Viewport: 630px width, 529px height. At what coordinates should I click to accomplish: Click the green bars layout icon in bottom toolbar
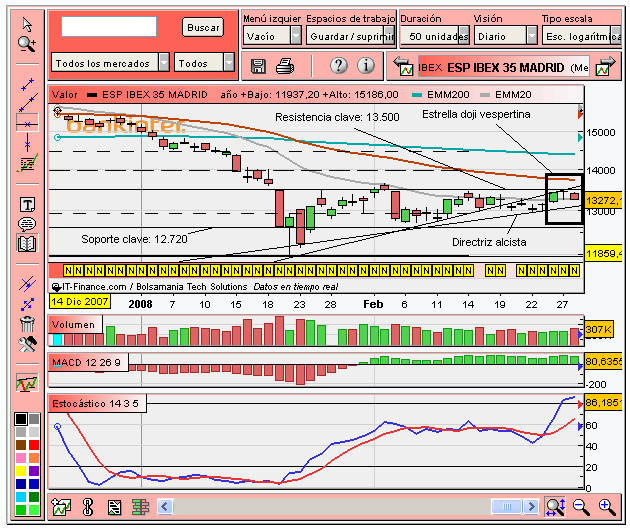pos(140,507)
